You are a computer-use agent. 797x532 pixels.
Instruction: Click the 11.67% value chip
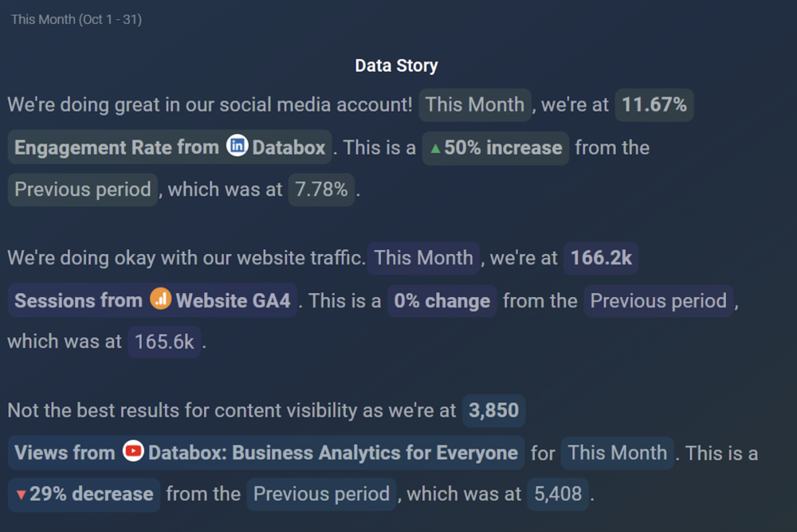(654, 104)
